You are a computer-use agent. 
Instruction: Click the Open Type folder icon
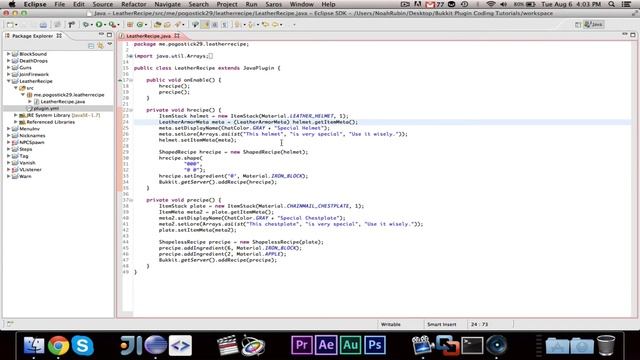point(157,24)
